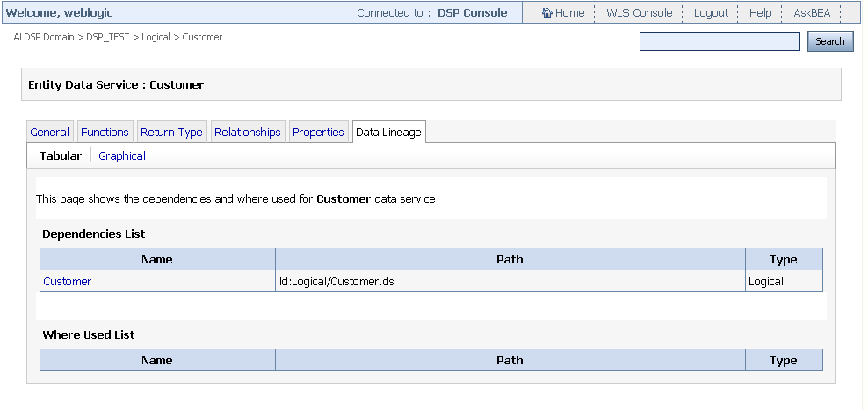Go to Logical in the breadcrumb

(x=156, y=37)
